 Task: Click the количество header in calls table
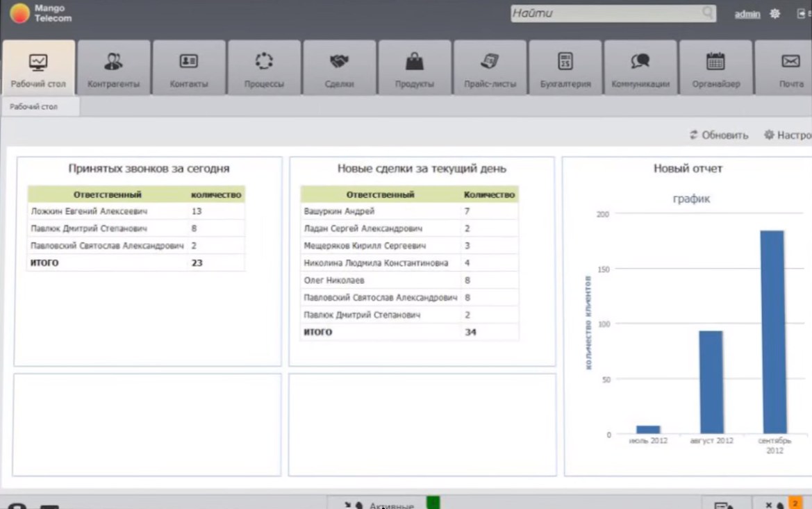point(216,194)
